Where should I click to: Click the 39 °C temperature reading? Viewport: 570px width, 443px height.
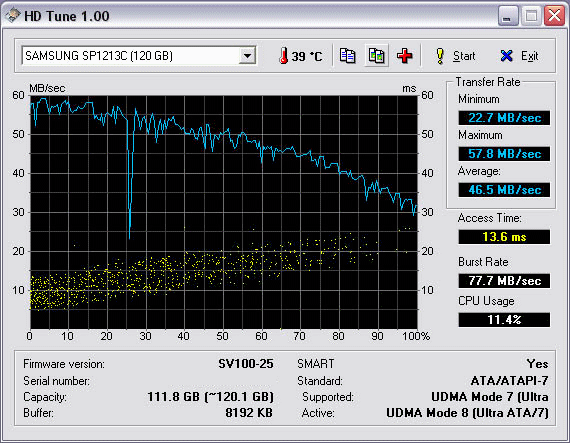click(x=307, y=56)
